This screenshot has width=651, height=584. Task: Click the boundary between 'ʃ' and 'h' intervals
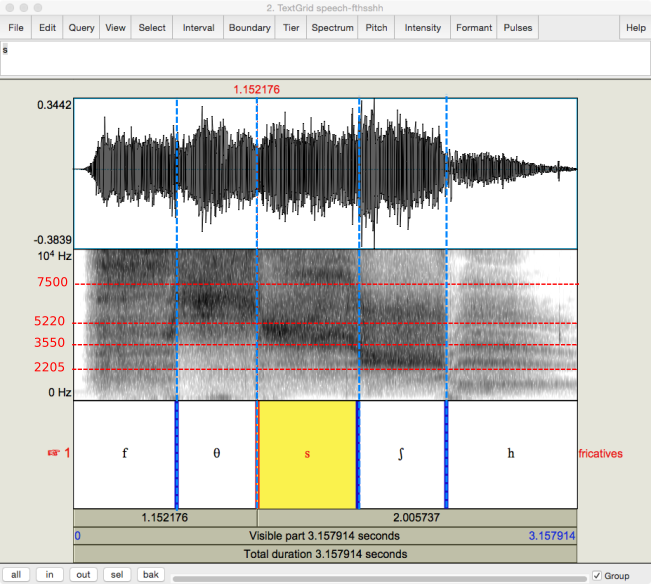pyautogui.click(x=446, y=454)
